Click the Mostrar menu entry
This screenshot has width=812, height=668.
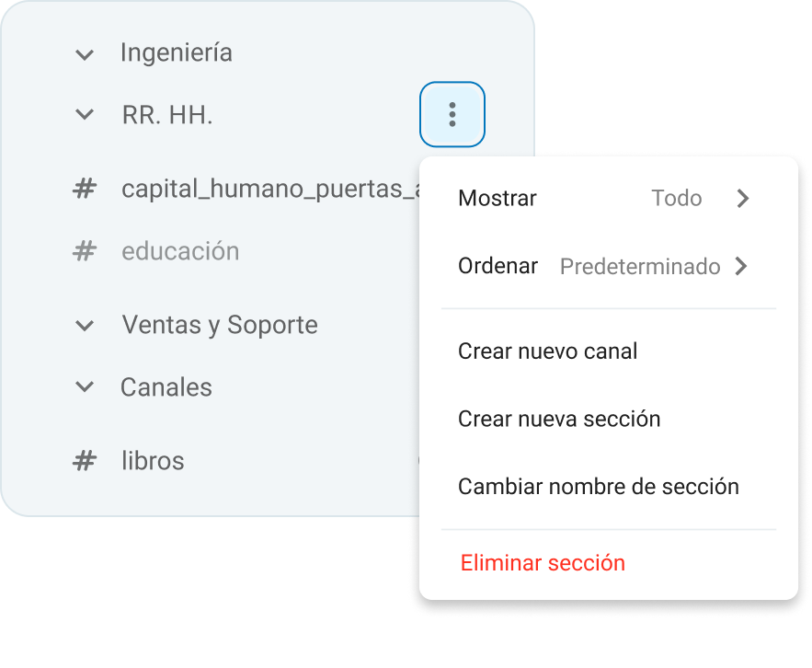tap(497, 198)
